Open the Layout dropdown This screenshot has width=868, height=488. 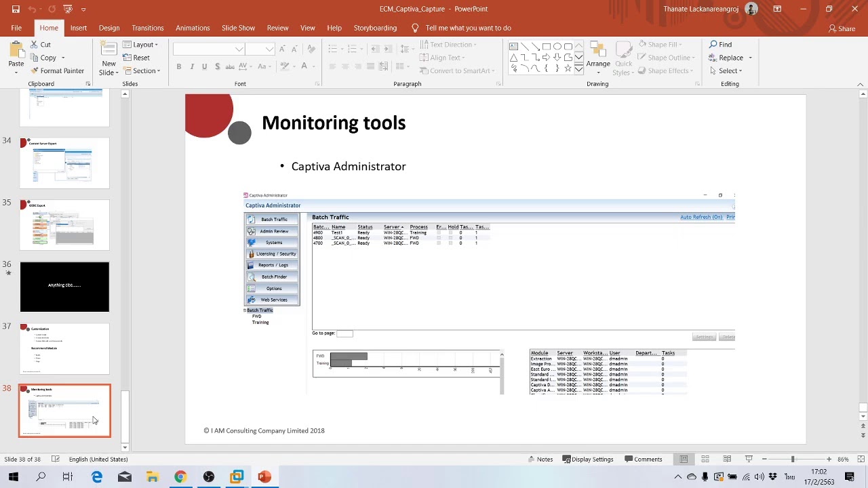[x=141, y=45]
